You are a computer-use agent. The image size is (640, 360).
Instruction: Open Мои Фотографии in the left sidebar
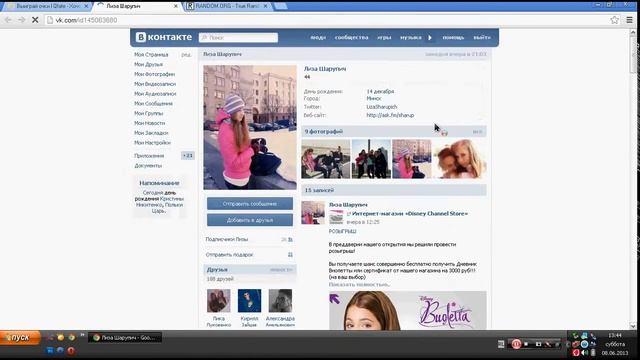[154, 74]
